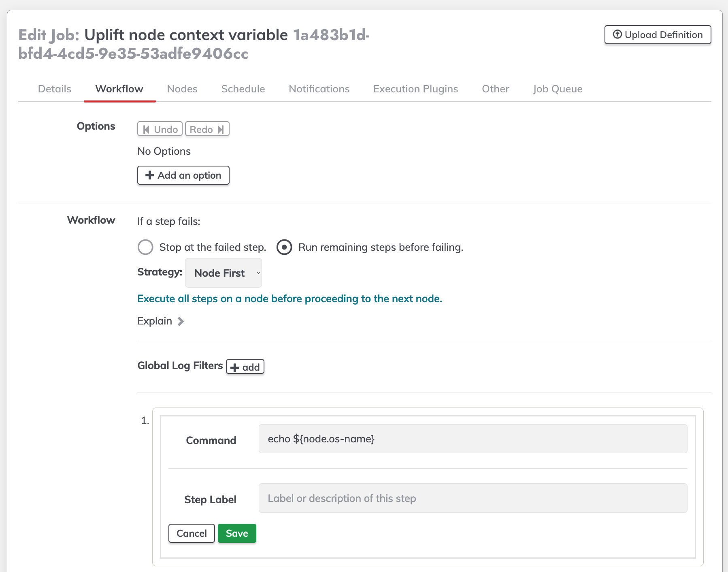Go to the Notifications tab

coord(319,89)
